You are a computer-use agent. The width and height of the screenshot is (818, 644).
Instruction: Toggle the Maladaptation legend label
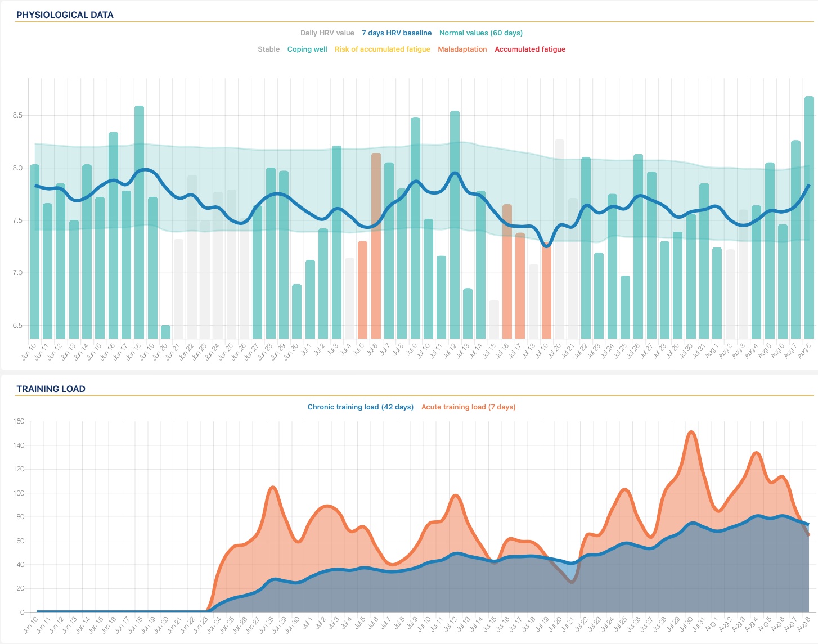tap(462, 49)
